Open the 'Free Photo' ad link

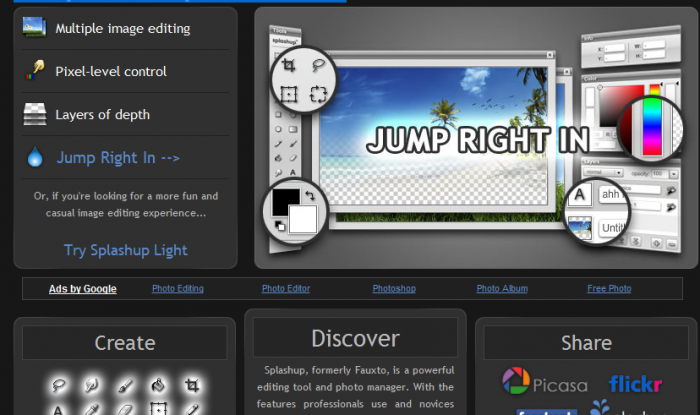click(609, 289)
